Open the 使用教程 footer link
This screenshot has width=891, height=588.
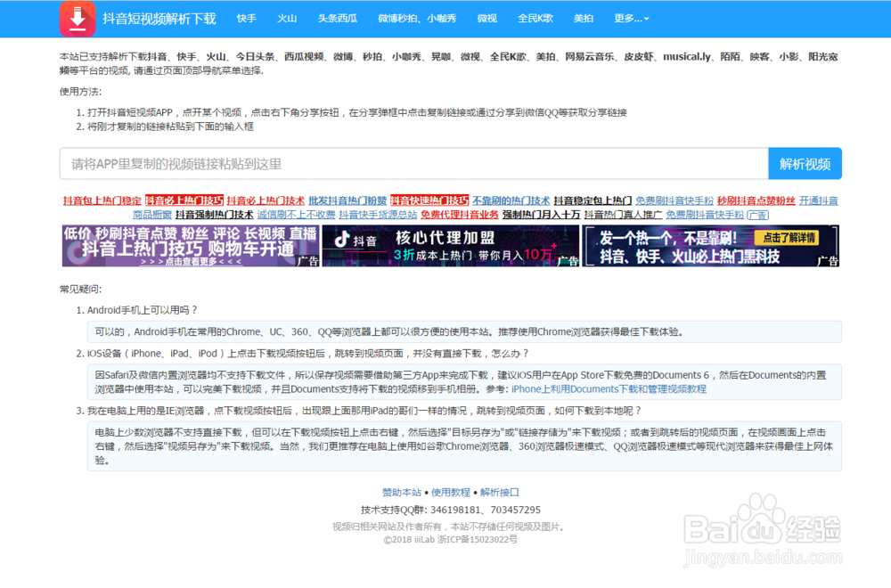[451, 491]
